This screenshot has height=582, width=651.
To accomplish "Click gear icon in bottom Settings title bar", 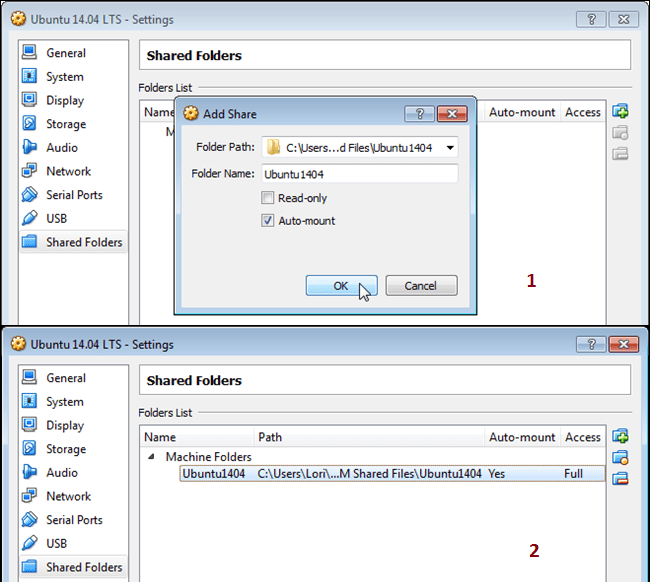I will click(18, 344).
